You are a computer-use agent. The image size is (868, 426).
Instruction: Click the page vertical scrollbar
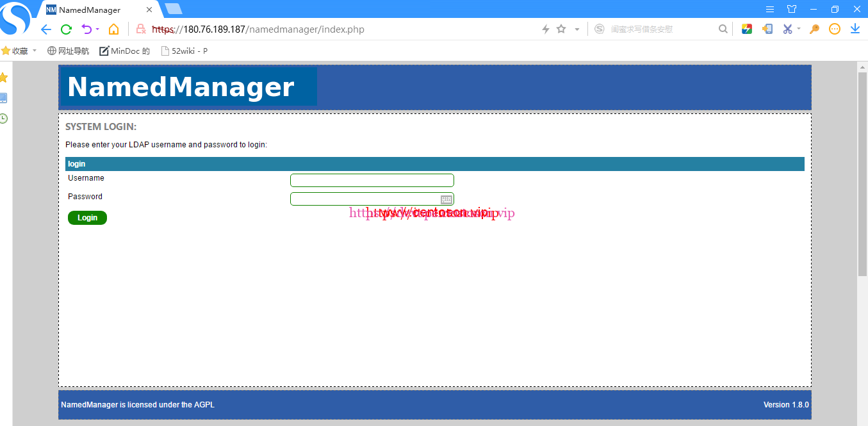[x=862, y=173]
